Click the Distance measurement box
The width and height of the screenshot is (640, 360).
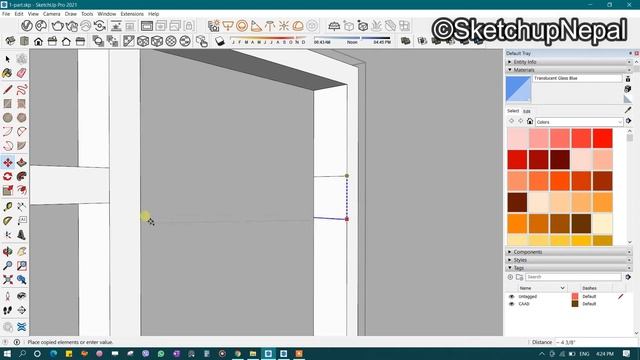[x=596, y=342]
